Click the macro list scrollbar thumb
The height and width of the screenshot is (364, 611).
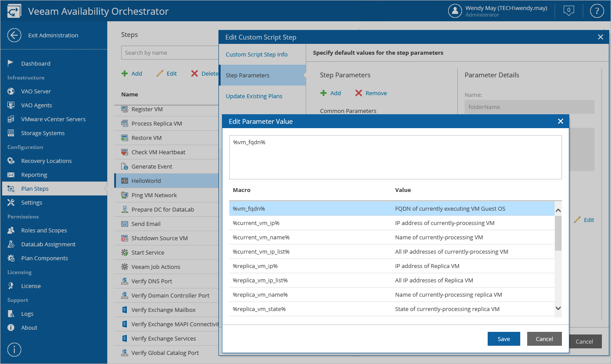tap(558, 233)
